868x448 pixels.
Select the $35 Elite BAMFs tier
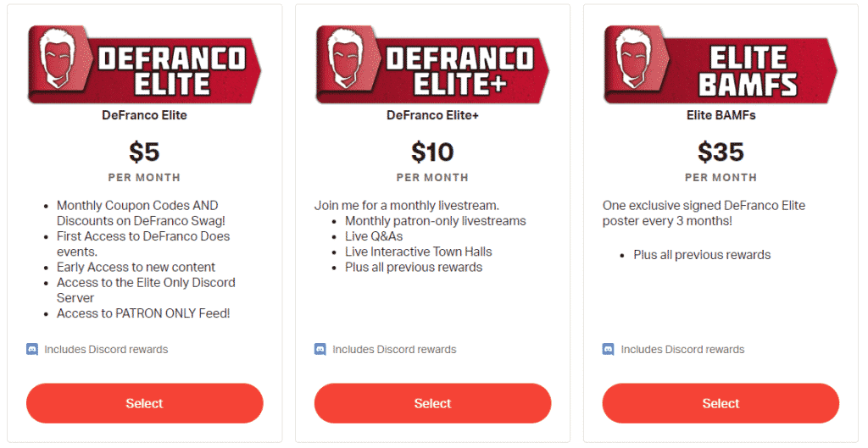pos(721,403)
